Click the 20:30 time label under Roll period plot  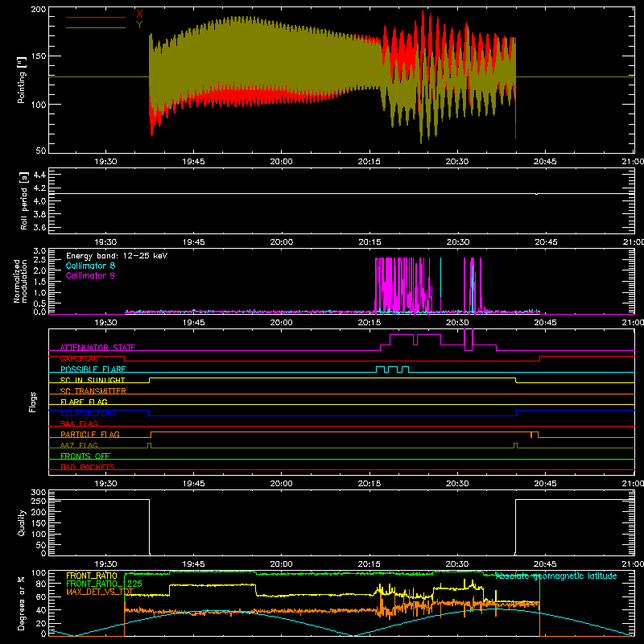click(458, 242)
